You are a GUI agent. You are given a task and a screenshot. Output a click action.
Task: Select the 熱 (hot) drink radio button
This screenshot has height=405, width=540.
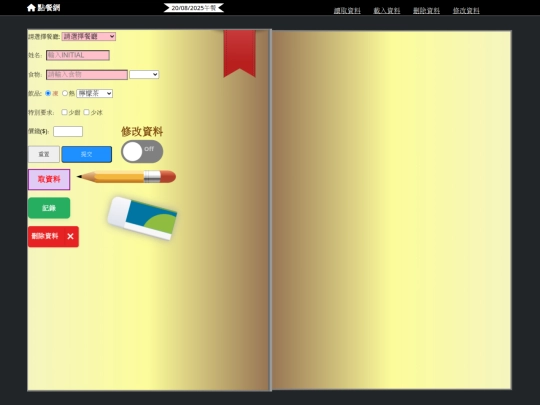pyautogui.click(x=65, y=93)
